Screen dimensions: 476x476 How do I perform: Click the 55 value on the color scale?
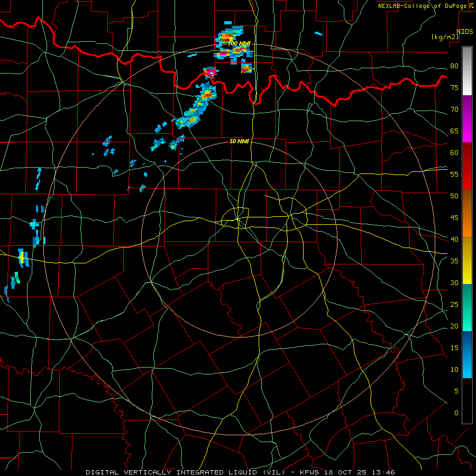coord(454,174)
